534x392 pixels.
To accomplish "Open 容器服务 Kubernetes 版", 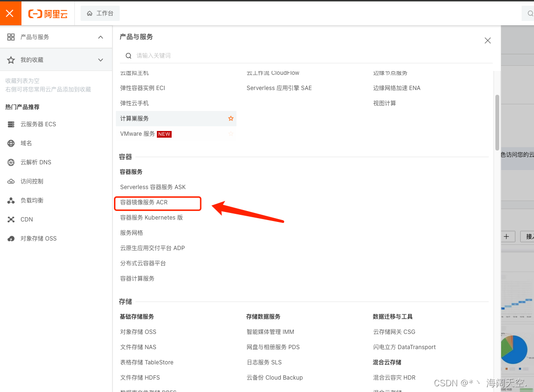I will [x=151, y=218].
